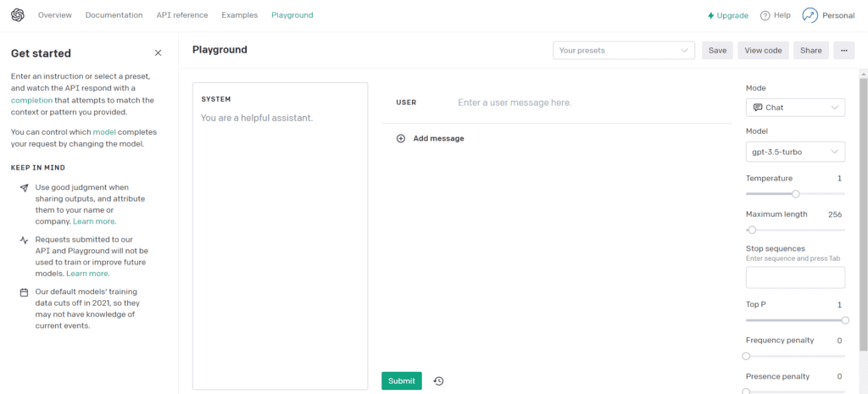Submit the chat with the green button
The image size is (868, 394).
coord(401,380)
